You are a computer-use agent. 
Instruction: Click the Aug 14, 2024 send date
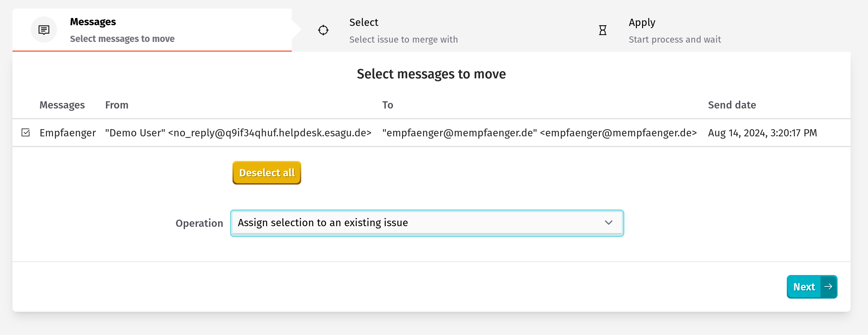coord(763,132)
